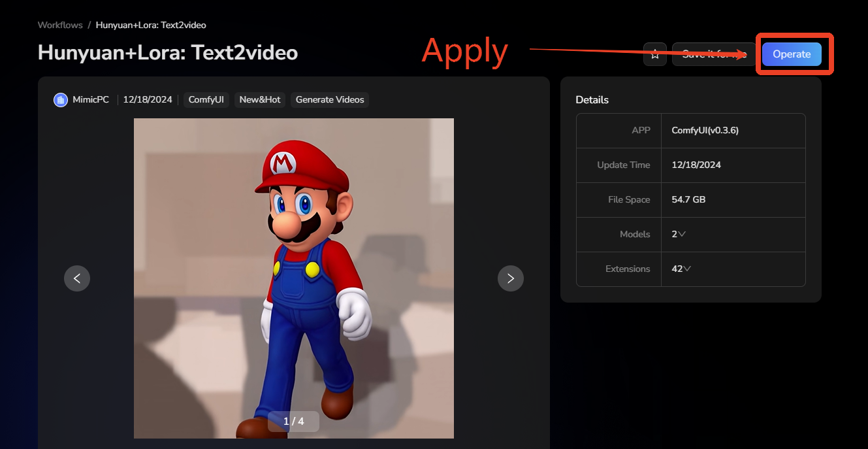Select the ComfyUI tag
Viewport: 868px width, 449px height.
(x=206, y=100)
